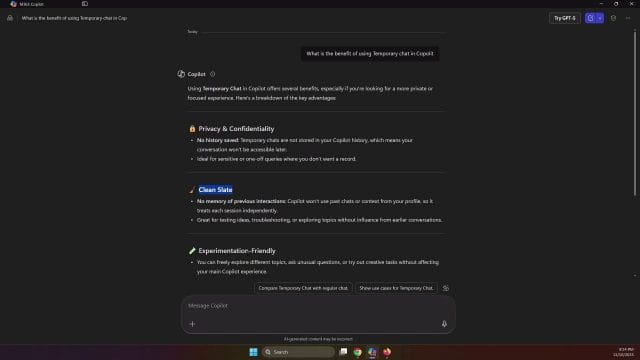Click the Copilot avatar icon above the response
640x360 pixels.
[x=181, y=74]
